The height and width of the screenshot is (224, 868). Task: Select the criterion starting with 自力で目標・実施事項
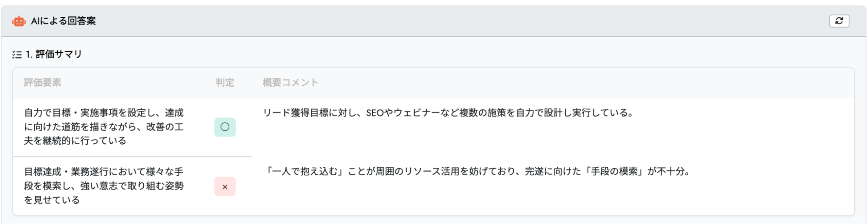tap(104, 127)
